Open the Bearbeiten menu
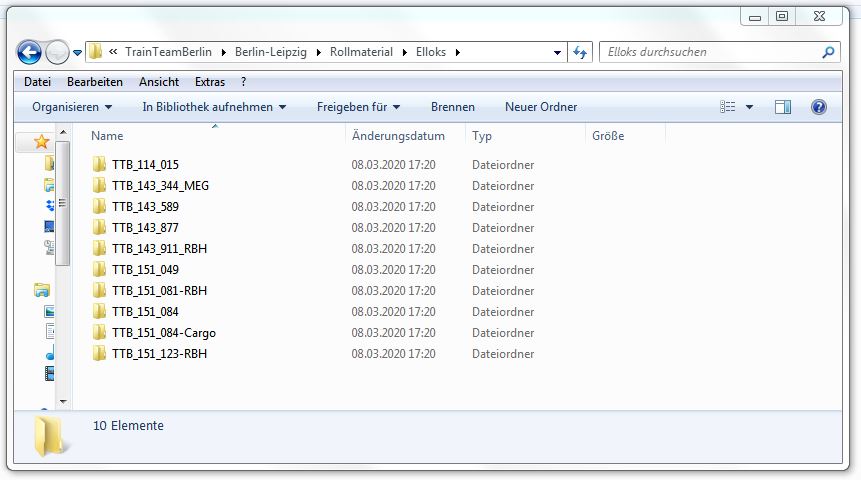 pyautogui.click(x=95, y=82)
